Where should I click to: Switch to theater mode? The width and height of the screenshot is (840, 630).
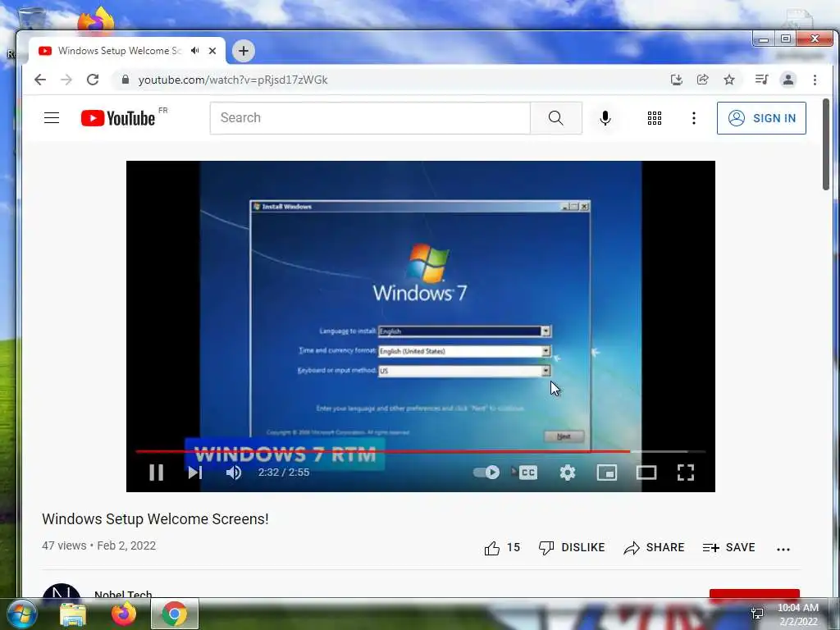click(646, 472)
